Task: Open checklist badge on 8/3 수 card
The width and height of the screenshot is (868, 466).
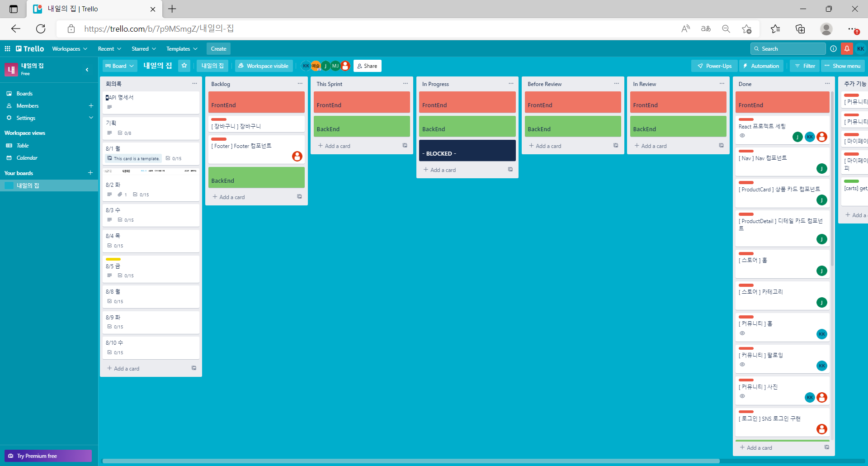Action: 125,219
